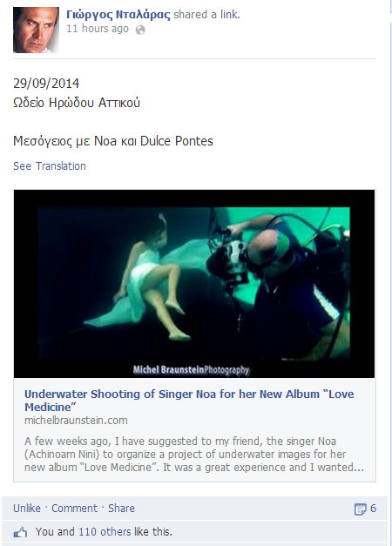Screen dimensions: 392x546
Task: Click the "11 hours ago" timestamp
Action: 98,29
